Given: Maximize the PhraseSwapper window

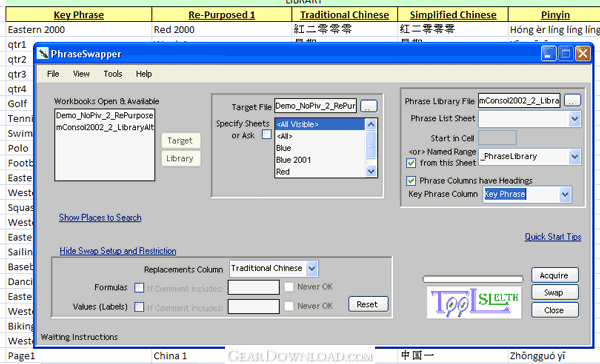Looking at the screenshot, I should (x=566, y=54).
